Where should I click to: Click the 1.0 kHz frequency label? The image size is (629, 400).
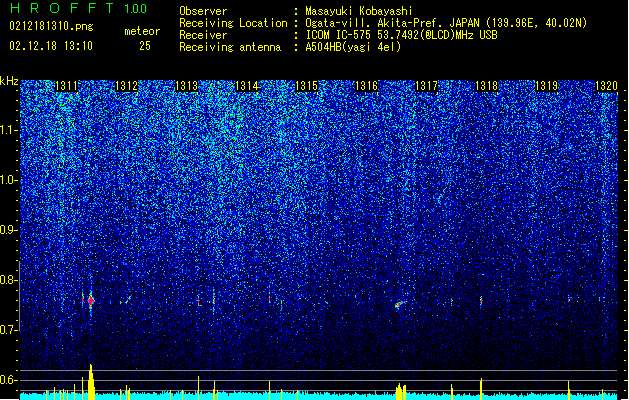tap(9, 180)
